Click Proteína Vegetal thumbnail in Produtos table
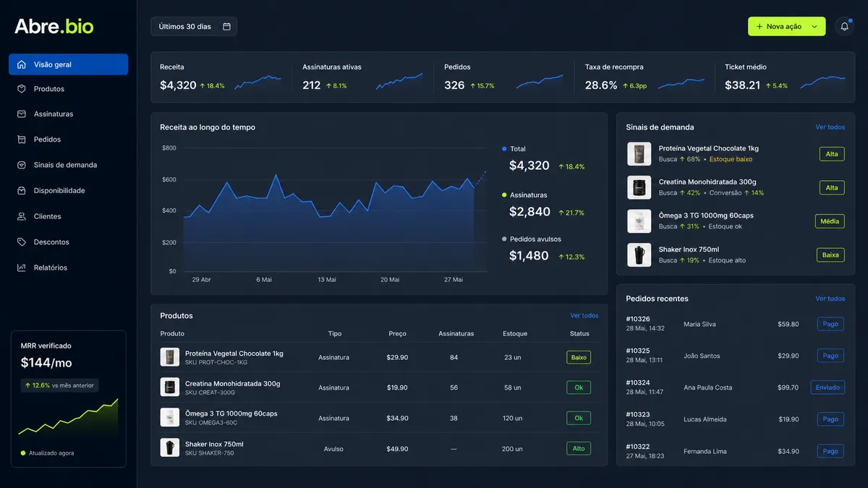The width and height of the screenshot is (868, 488). (170, 357)
